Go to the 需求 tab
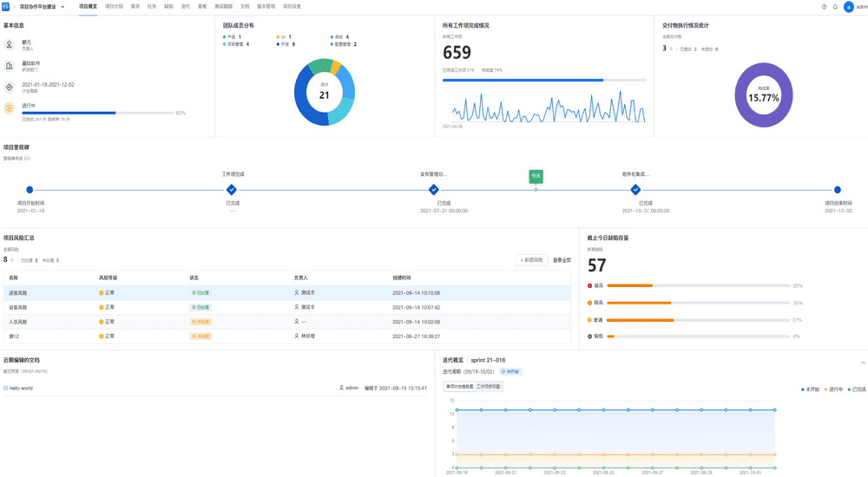Screen dimensions: 868x477 [135, 7]
